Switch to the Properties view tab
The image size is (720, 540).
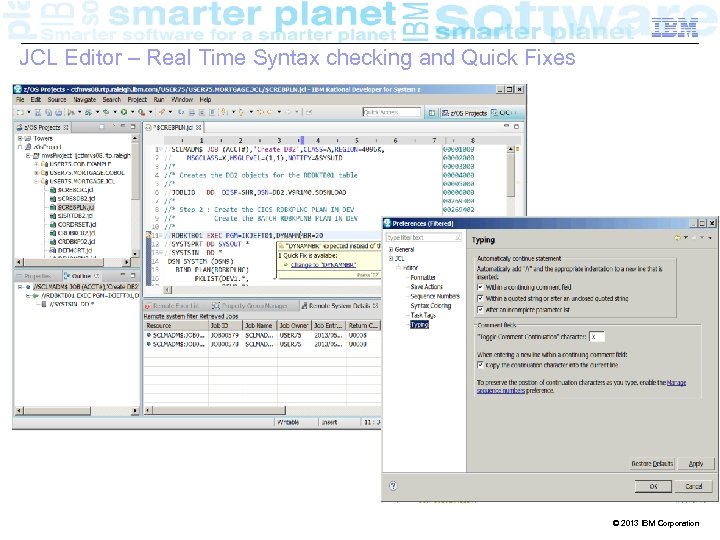click(x=36, y=276)
